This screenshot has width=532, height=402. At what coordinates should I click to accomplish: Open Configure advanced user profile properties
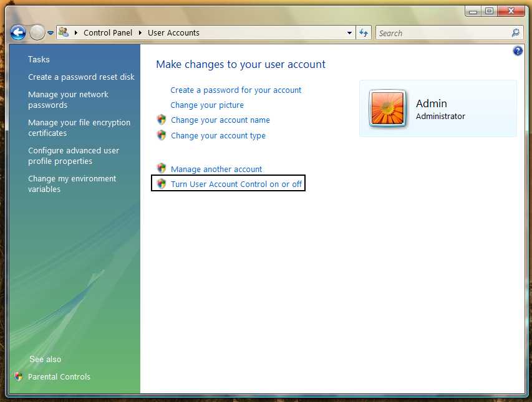(x=74, y=156)
